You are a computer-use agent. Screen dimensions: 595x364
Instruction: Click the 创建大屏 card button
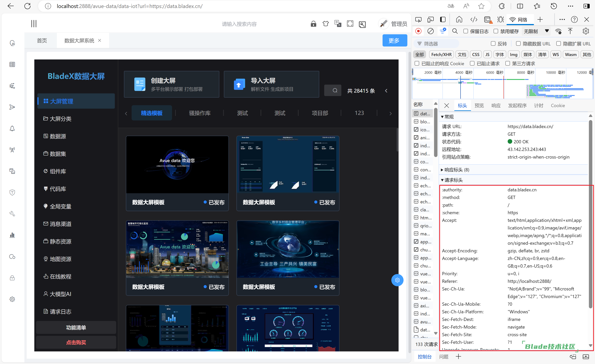(171, 84)
